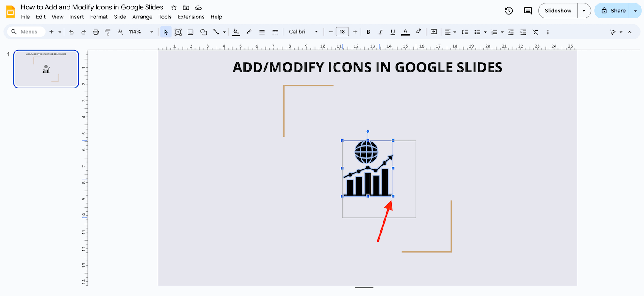Decrease font size with minus button
Screen dimensions: 644x296
click(331, 32)
